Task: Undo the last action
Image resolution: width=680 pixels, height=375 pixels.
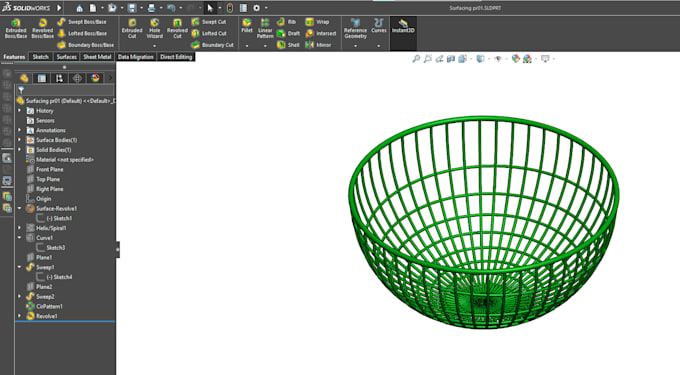Action: point(171,8)
